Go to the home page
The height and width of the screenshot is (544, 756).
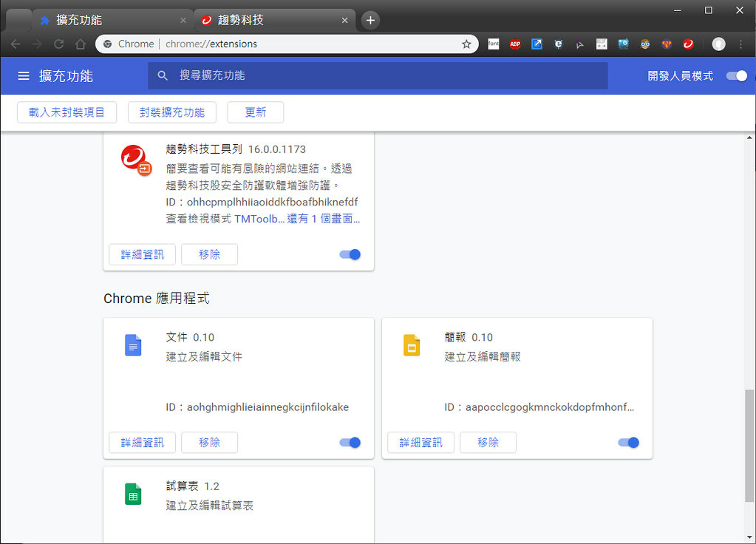click(x=80, y=44)
